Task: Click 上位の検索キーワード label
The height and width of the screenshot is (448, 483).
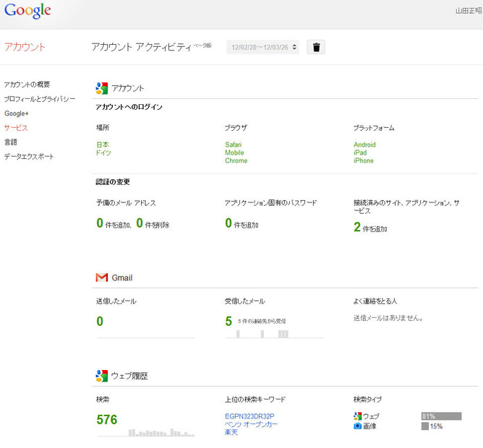Action: coord(255,400)
